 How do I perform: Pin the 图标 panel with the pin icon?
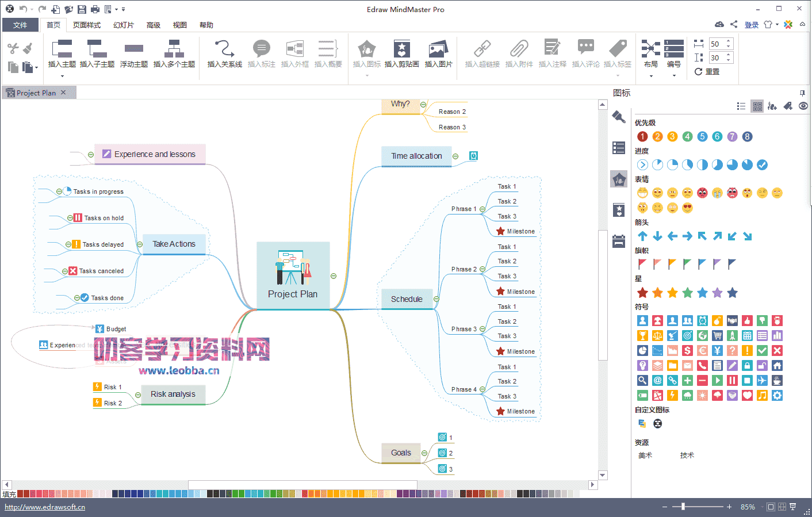(x=803, y=93)
